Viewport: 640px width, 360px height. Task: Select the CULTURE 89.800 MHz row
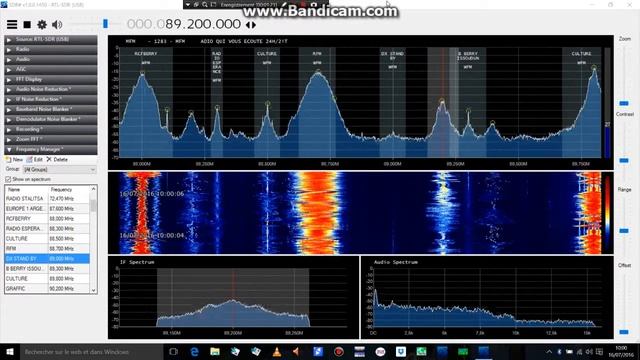pyautogui.click(x=47, y=279)
